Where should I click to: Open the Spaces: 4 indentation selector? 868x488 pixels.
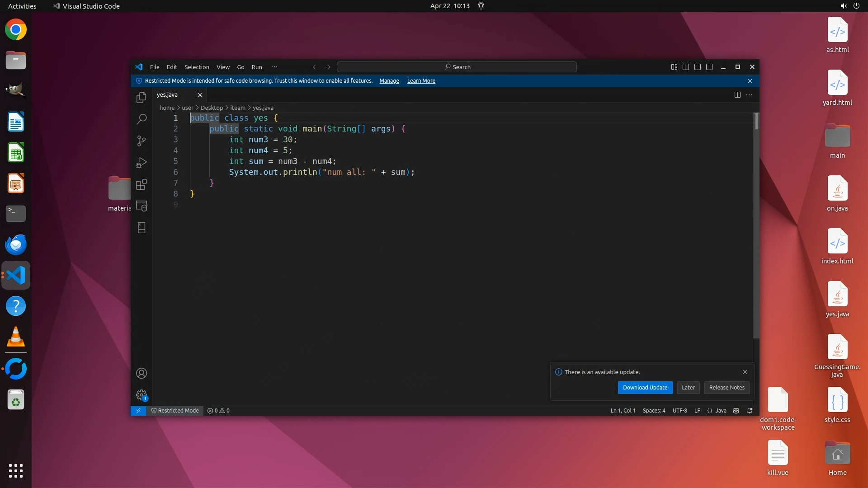654,411
